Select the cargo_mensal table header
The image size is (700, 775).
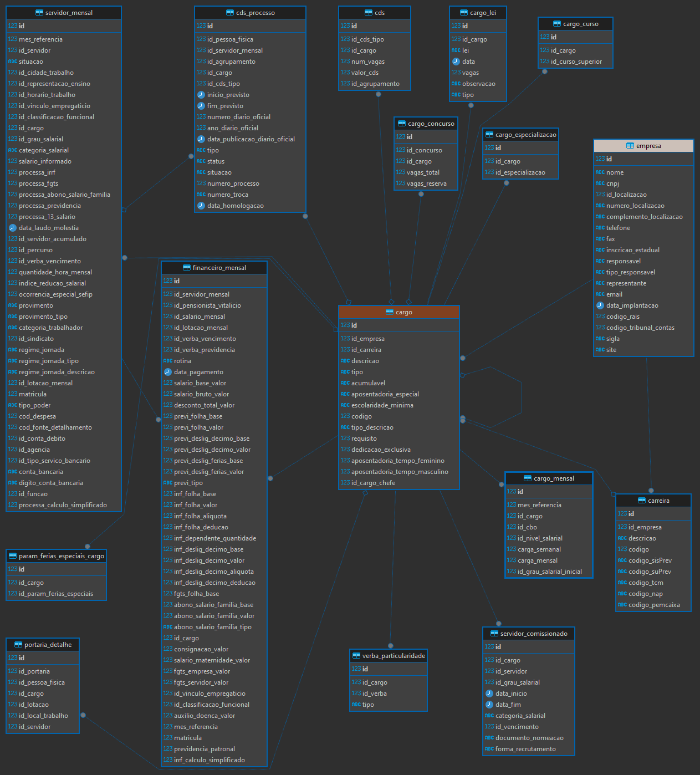(549, 478)
